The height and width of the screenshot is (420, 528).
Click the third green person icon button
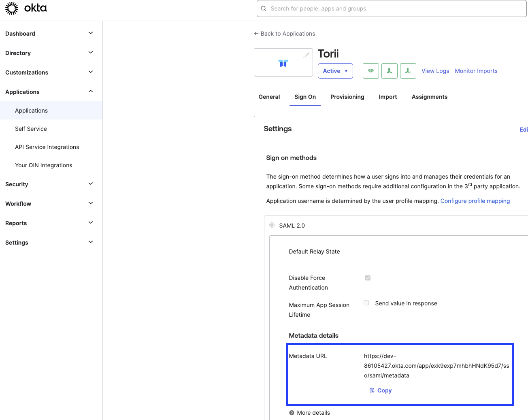[408, 71]
